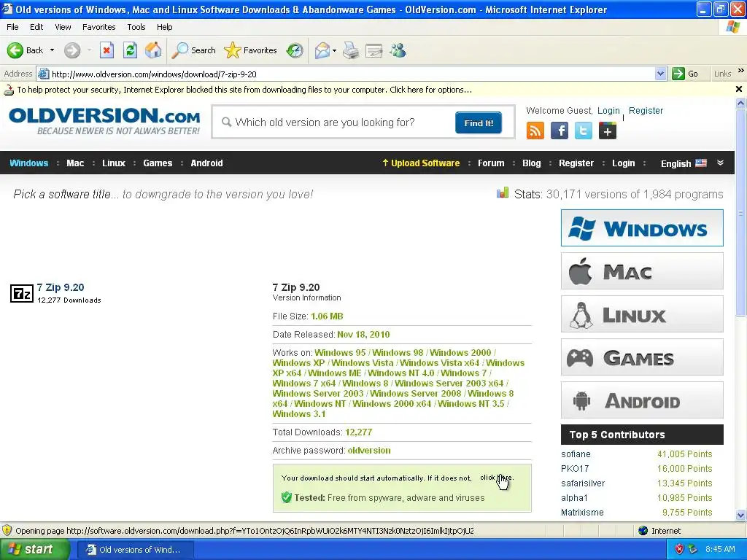Viewport: 747px width, 560px height.
Task: Open the View menu
Action: 63,27
